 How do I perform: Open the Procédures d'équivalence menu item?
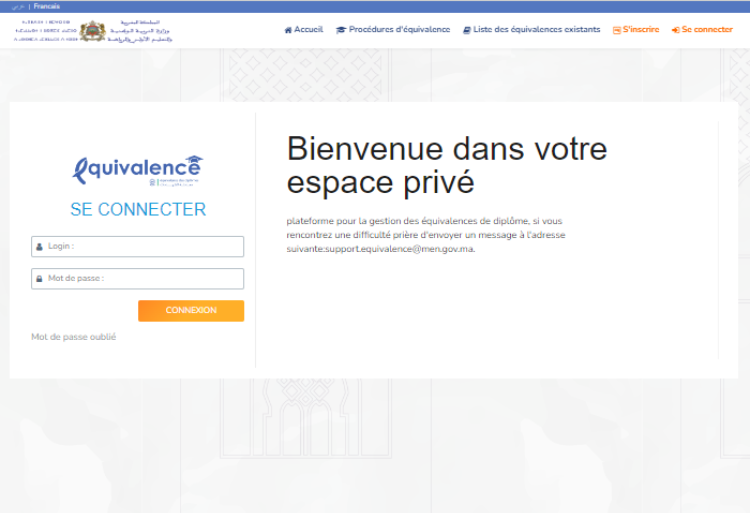click(x=399, y=30)
